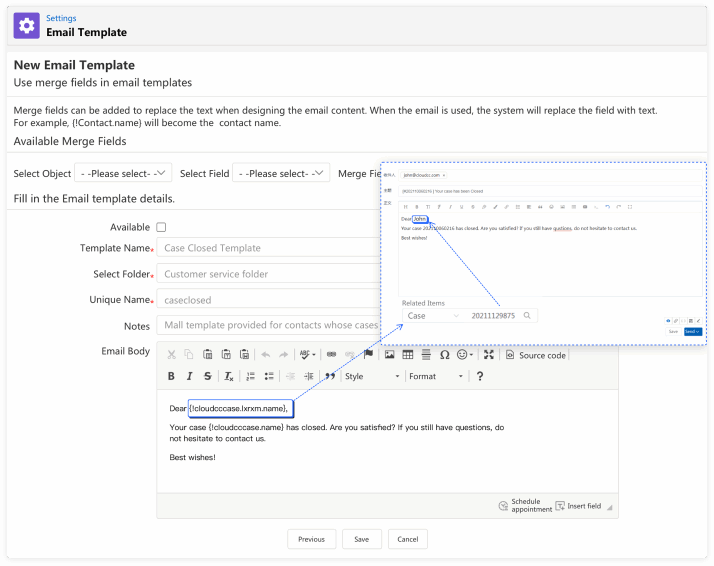Click Insert field below the editor
This screenshot has height=566, width=714.
tap(578, 506)
